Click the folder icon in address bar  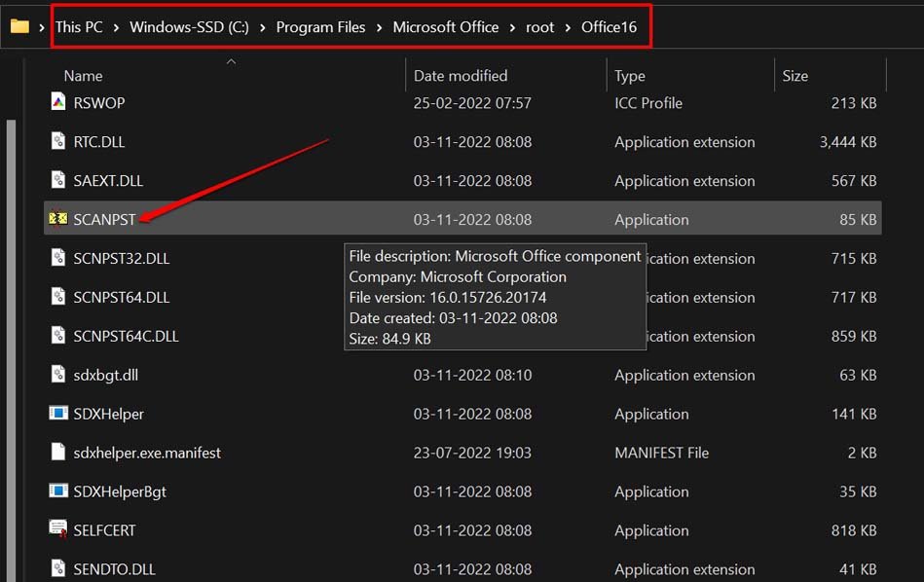pos(19,26)
